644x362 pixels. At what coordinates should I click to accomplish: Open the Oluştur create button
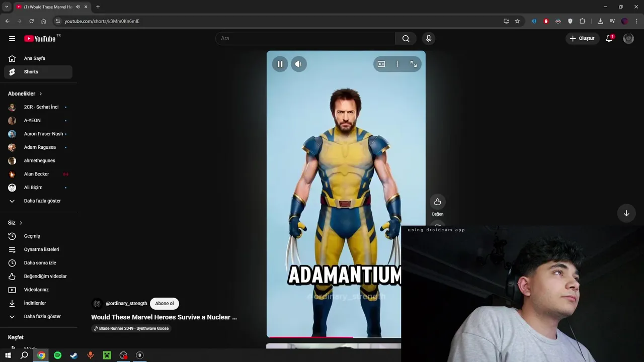click(582, 39)
